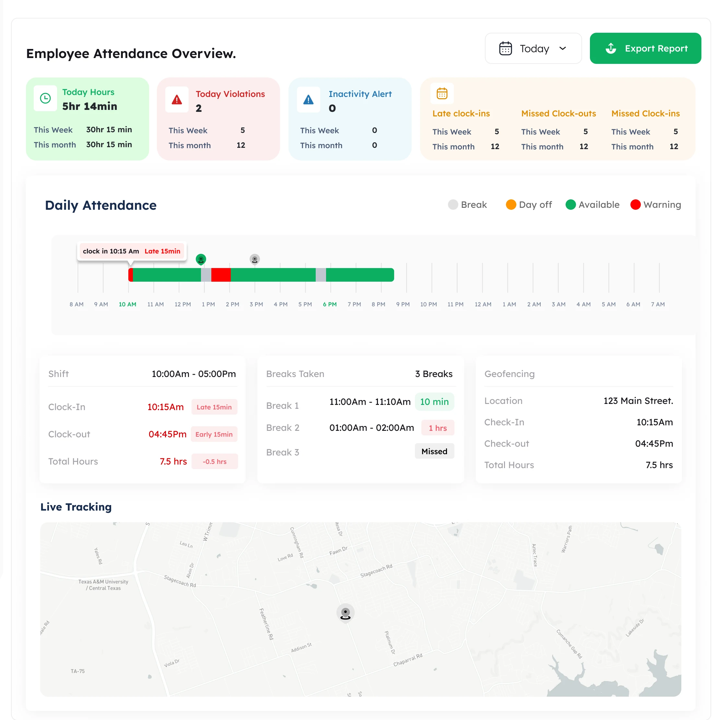This screenshot has width=728, height=720.
Task: Click the orange Day off legend dot
Action: (511, 205)
